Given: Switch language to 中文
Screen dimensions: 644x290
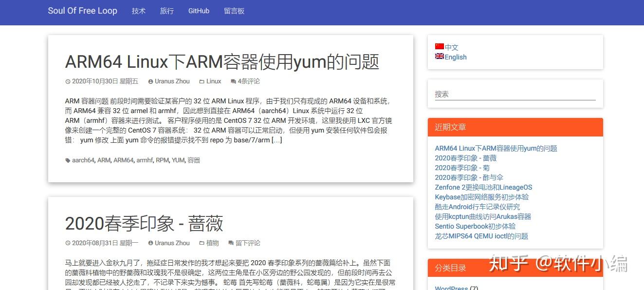Looking at the screenshot, I should point(452,47).
